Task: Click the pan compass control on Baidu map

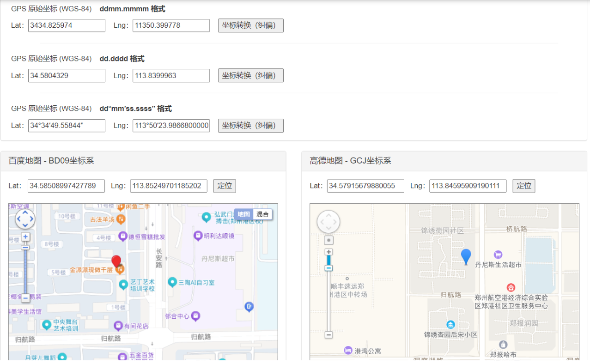Action: pyautogui.click(x=25, y=219)
